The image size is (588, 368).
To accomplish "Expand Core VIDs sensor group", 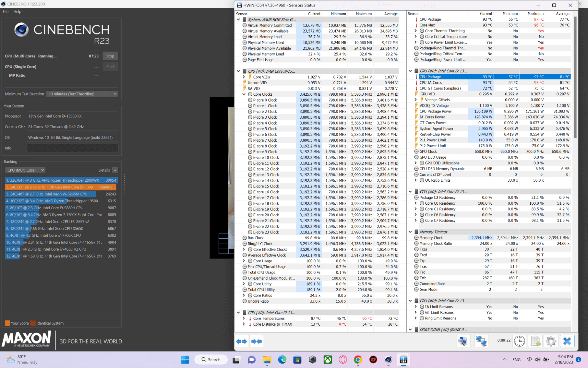I will click(244, 77).
